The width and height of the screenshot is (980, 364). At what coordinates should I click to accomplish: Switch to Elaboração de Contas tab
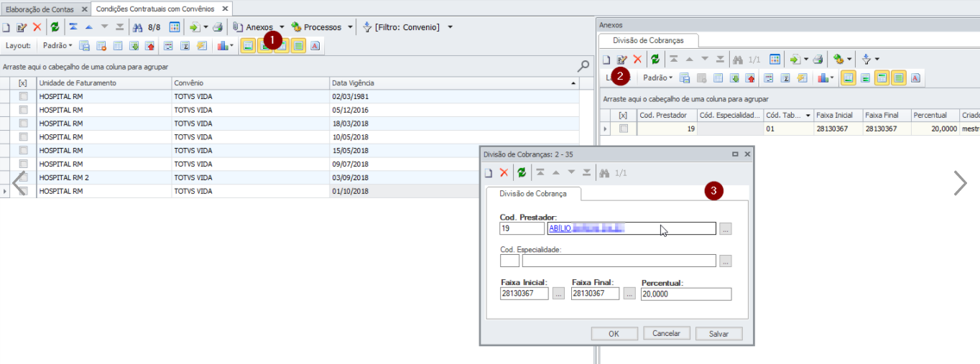(x=45, y=9)
